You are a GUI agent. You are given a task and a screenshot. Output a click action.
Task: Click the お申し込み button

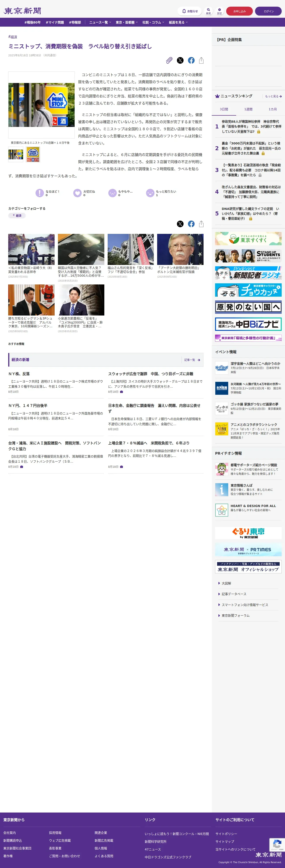(239, 11)
